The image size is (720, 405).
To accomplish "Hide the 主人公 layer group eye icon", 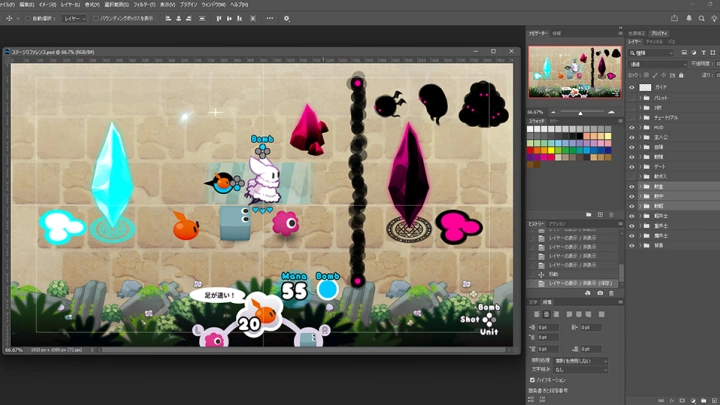I will point(632,137).
